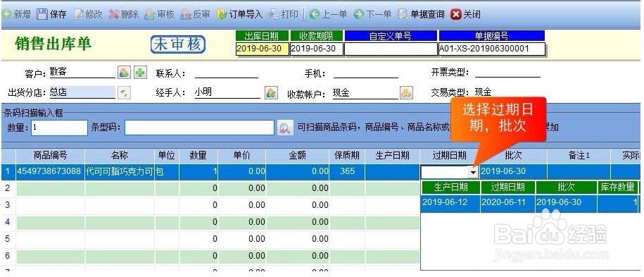Image resolution: width=644 pixels, height=277 pixels.
Task: Click the 备注1 column header
Action: click(579, 156)
